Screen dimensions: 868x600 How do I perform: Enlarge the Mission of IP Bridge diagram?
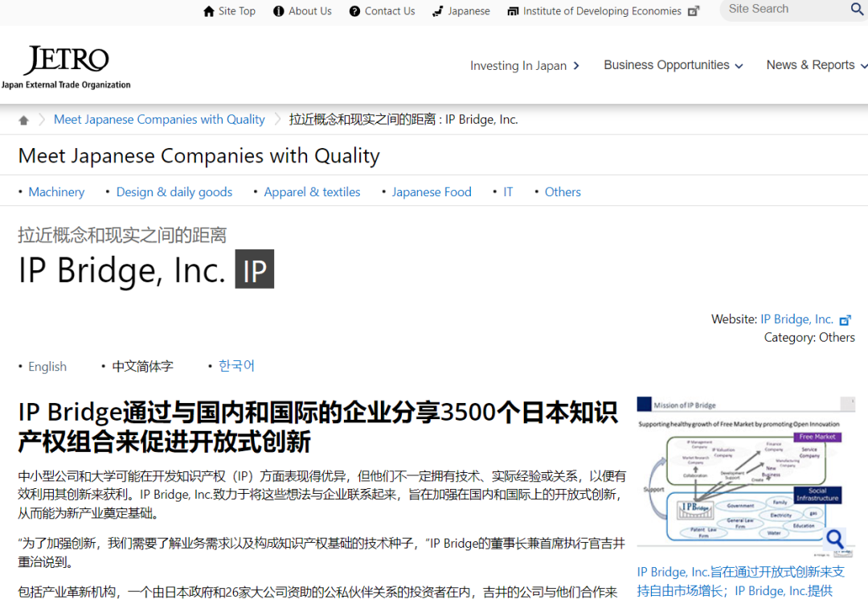746,476
